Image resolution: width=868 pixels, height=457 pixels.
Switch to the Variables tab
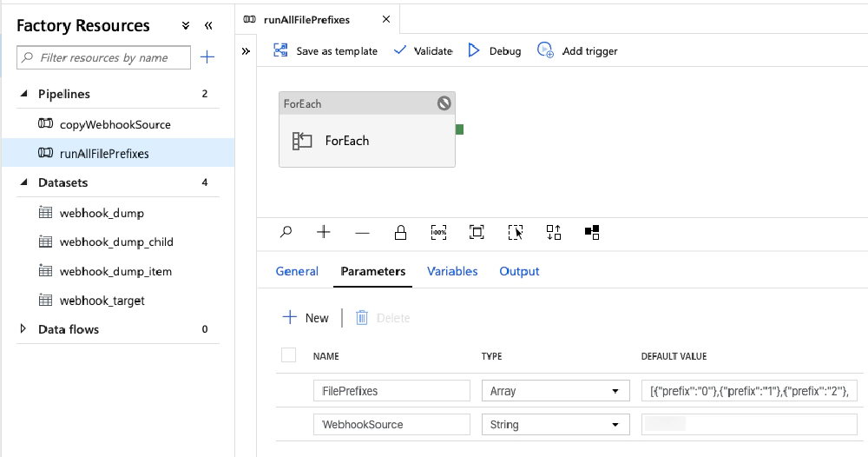point(452,271)
